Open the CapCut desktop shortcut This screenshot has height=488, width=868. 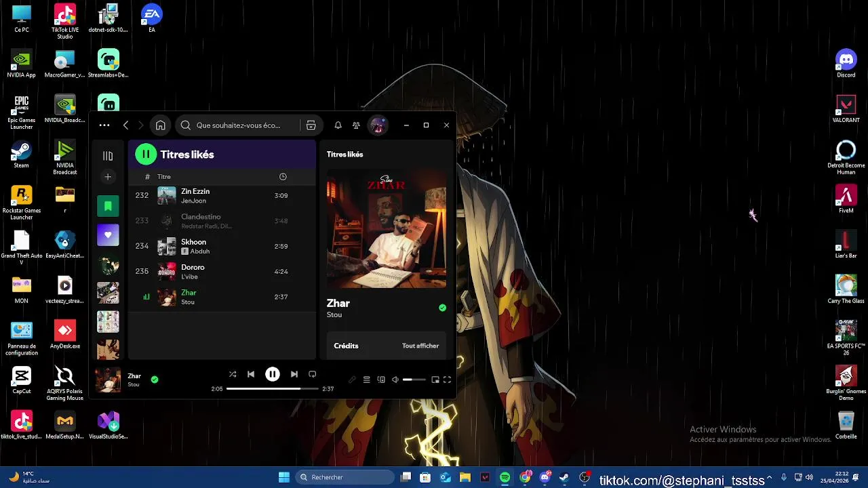21,380
